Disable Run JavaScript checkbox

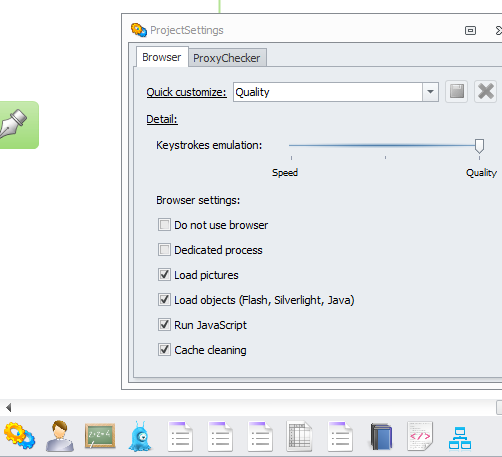click(x=164, y=325)
